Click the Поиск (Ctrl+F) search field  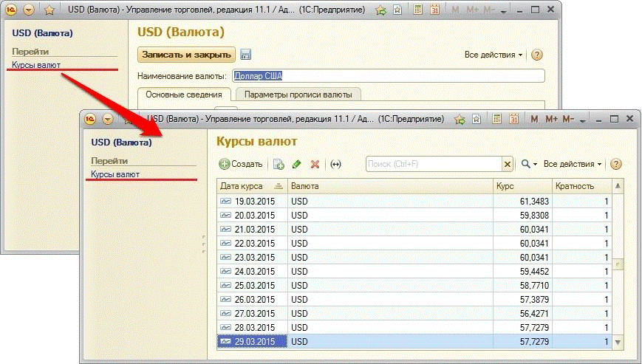click(434, 164)
